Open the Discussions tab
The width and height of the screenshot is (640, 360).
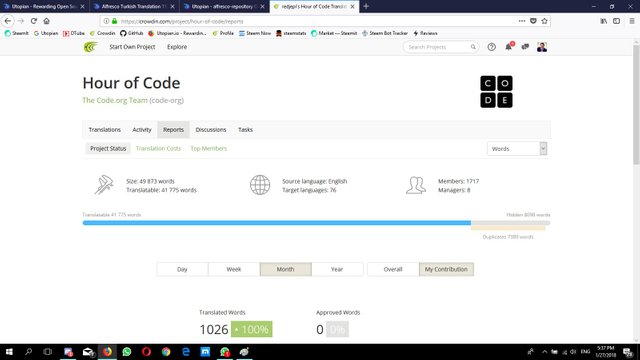click(x=211, y=129)
